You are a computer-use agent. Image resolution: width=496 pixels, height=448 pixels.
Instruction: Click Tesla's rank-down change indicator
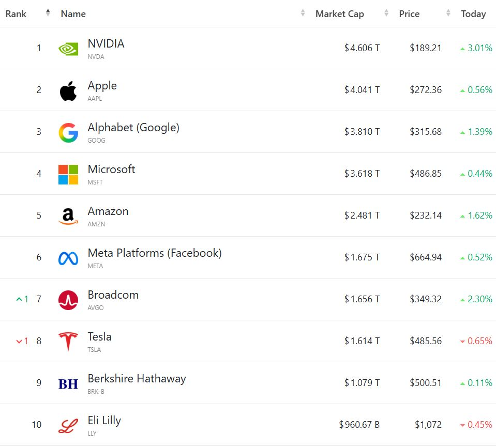pos(22,341)
